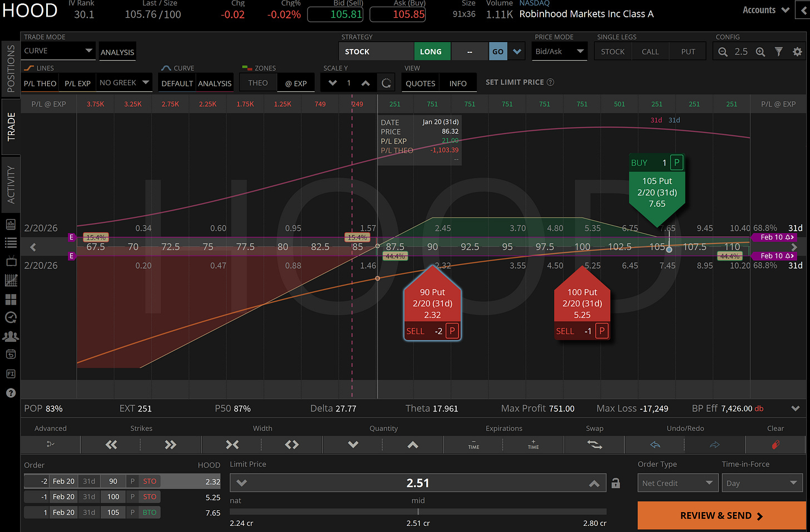Undo the last order change
Screen dimensions: 810x532
coord(655,444)
